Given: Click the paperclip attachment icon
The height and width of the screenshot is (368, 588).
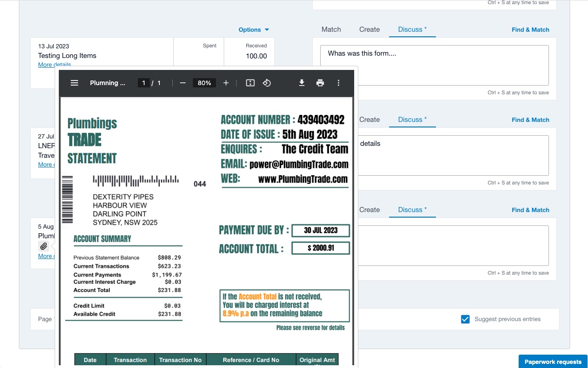Looking at the screenshot, I should (43, 246).
